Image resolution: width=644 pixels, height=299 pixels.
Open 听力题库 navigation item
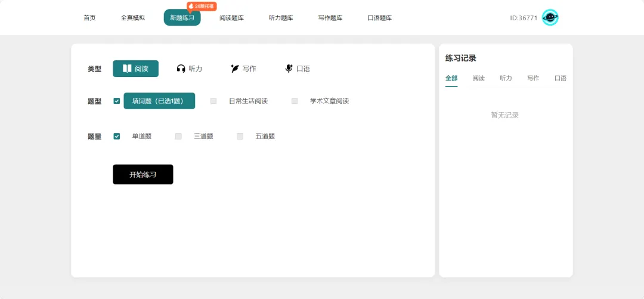(281, 18)
